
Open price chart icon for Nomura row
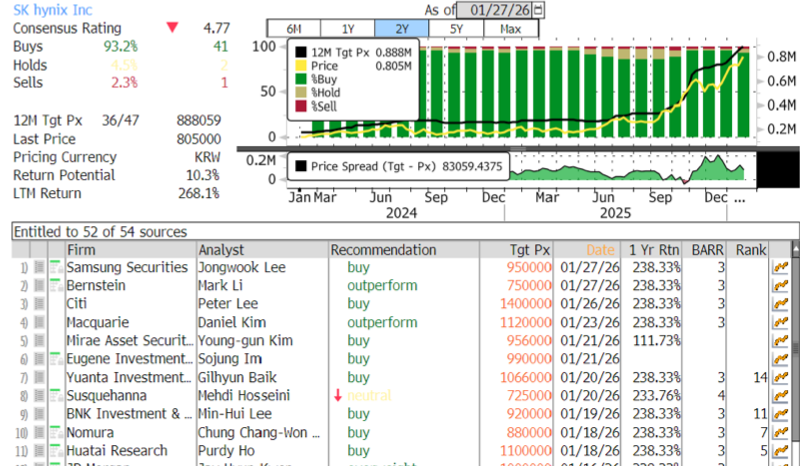780,432
